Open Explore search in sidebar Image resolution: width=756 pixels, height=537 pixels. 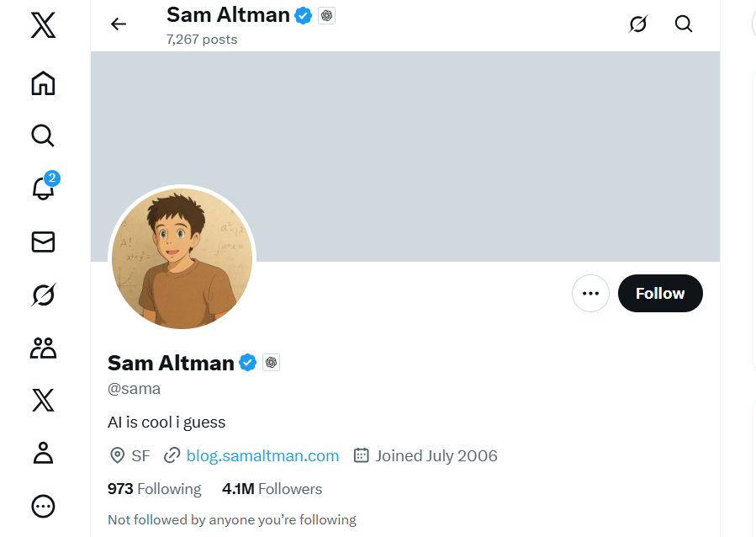click(43, 136)
